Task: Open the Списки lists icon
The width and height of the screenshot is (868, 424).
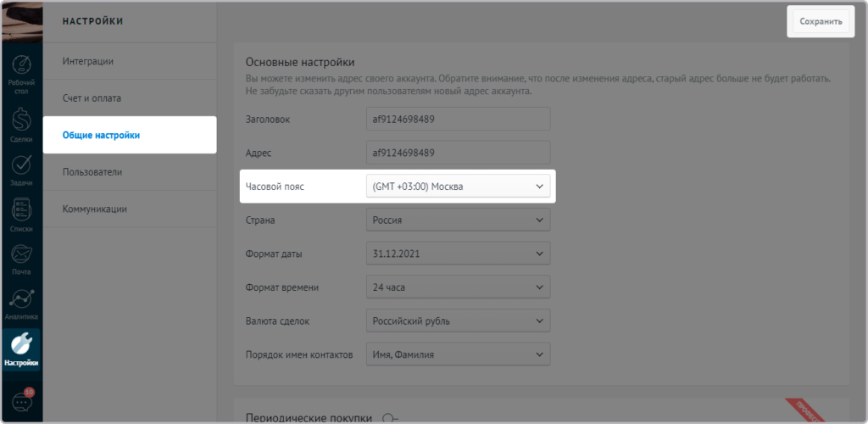Action: click(x=21, y=214)
